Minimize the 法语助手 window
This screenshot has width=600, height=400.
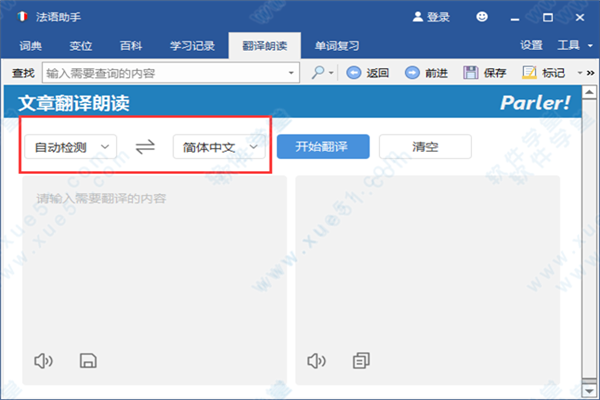[515, 18]
